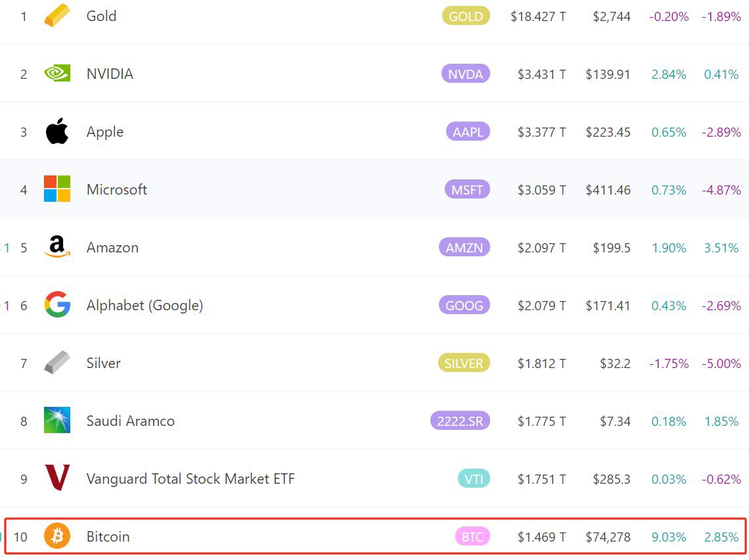
Task: Open the Apple company link
Action: tap(105, 132)
